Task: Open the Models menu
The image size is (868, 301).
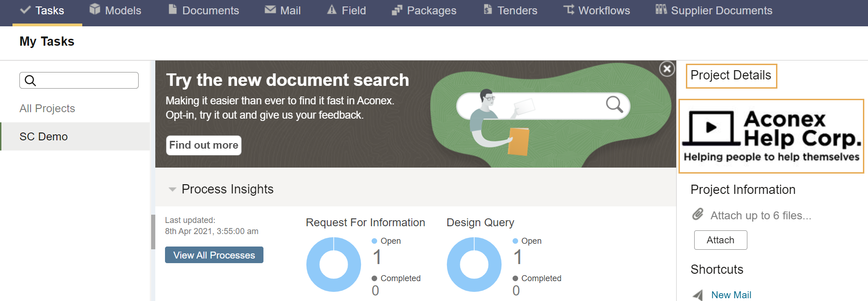Action: point(116,11)
